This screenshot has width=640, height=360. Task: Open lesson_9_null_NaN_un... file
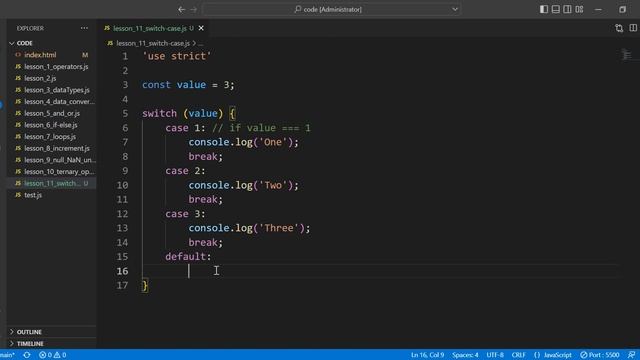pyautogui.click(x=51, y=160)
